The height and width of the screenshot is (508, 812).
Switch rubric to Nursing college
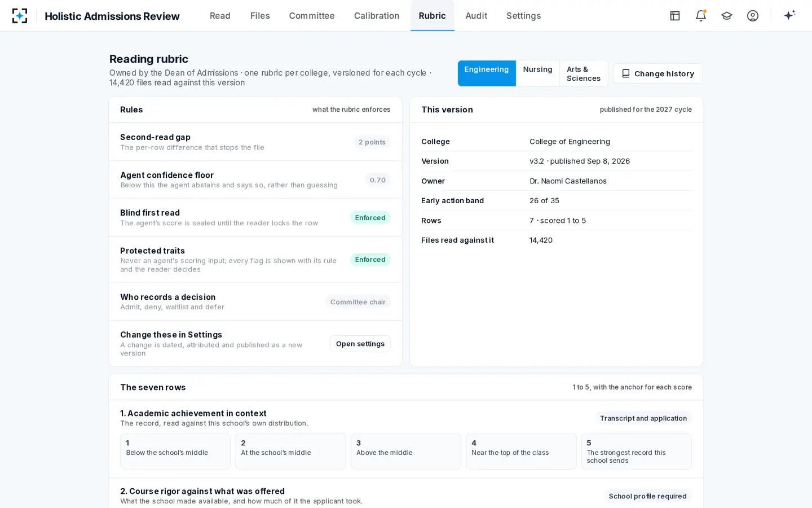(537, 73)
